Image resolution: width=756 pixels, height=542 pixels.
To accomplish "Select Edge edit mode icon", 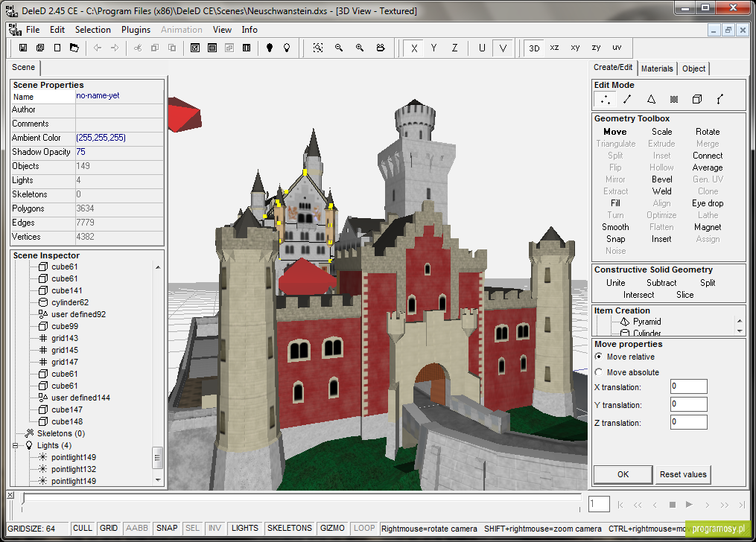I will coord(627,99).
